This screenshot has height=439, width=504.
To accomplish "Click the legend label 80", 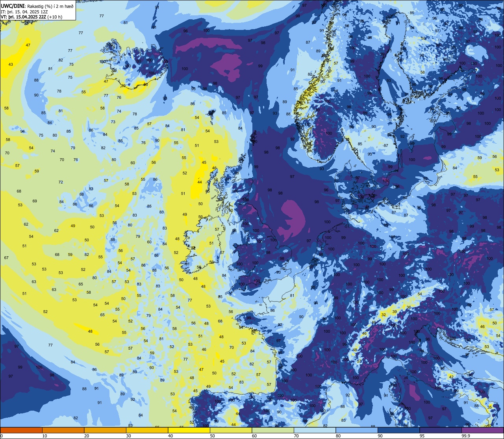I will [338, 436].
